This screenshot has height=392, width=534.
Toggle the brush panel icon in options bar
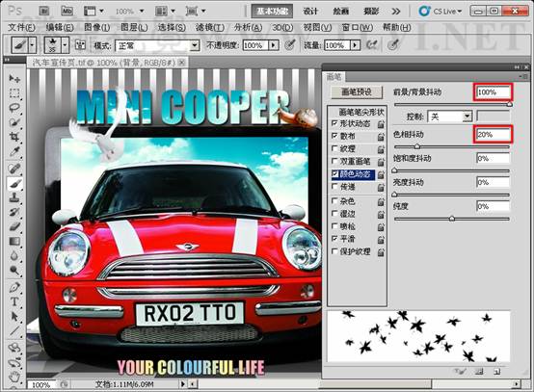coord(80,45)
